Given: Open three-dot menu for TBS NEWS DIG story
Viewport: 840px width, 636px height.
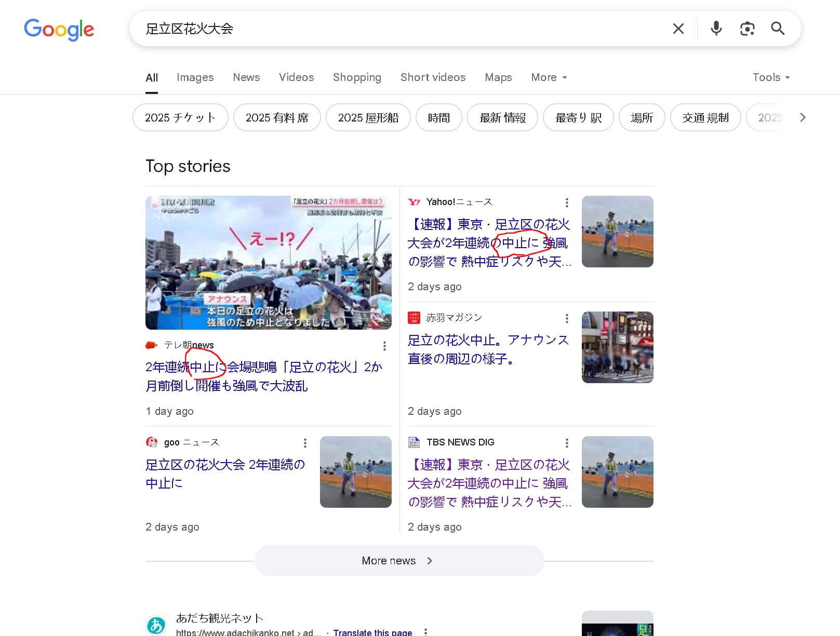Looking at the screenshot, I should [567, 443].
